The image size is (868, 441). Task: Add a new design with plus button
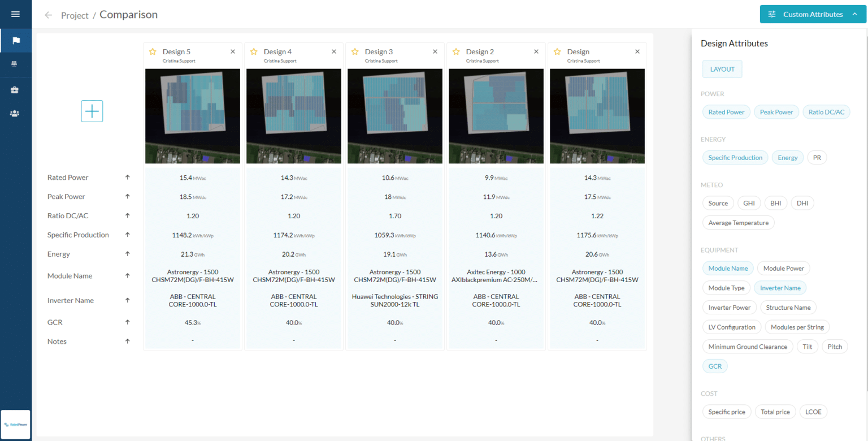(x=92, y=111)
